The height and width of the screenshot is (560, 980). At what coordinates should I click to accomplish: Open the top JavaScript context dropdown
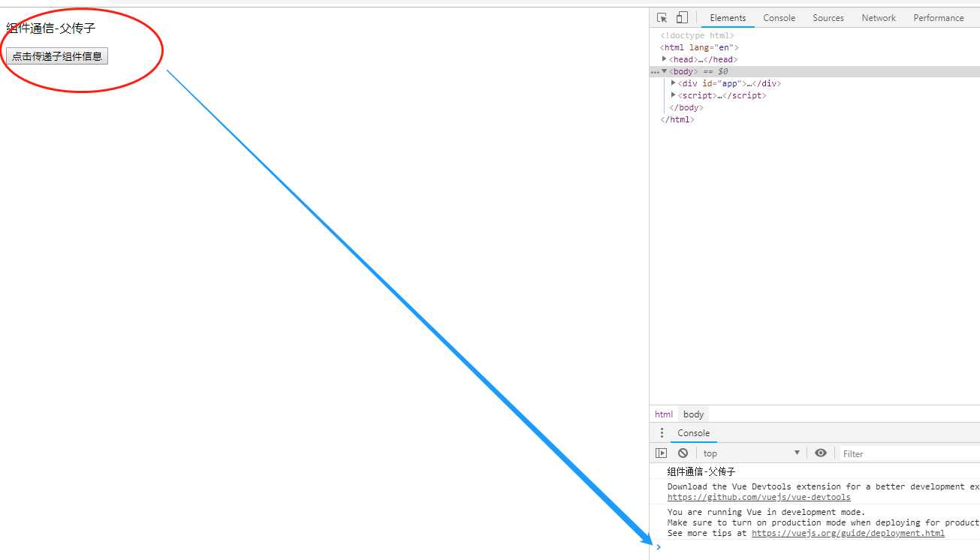[752, 453]
